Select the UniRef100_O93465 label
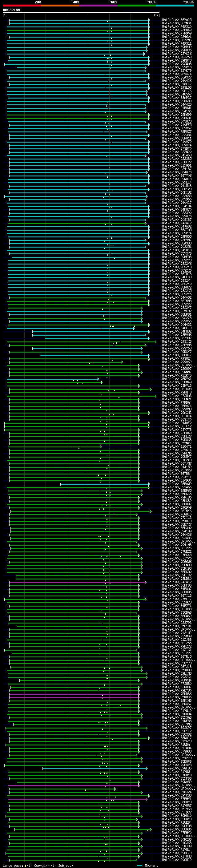The height and width of the screenshot is (868, 197). 177,487
